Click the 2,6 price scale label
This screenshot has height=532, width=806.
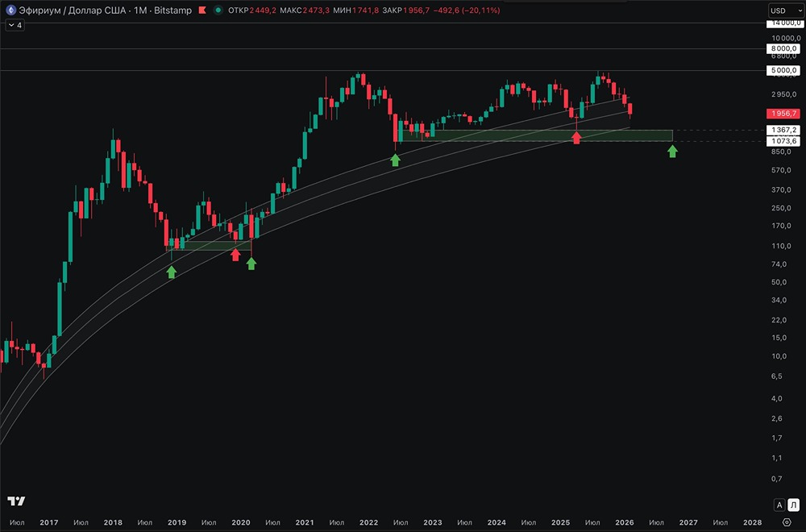[777, 418]
